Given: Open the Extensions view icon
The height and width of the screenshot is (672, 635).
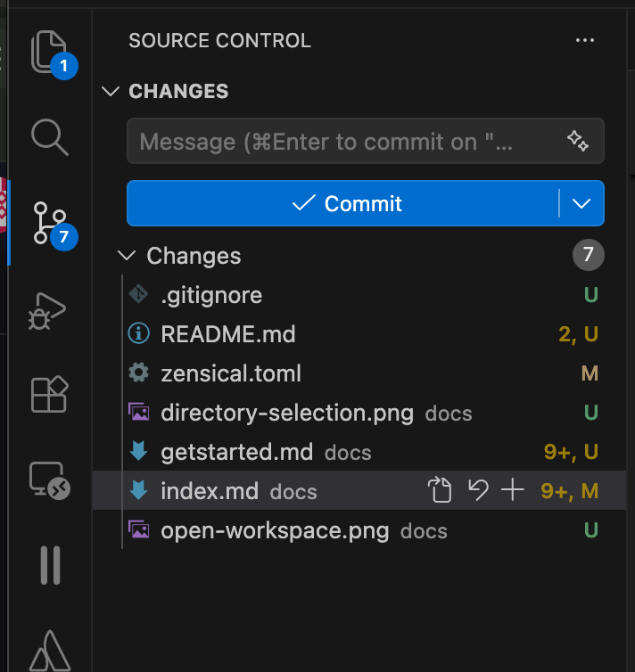Looking at the screenshot, I should (50, 394).
